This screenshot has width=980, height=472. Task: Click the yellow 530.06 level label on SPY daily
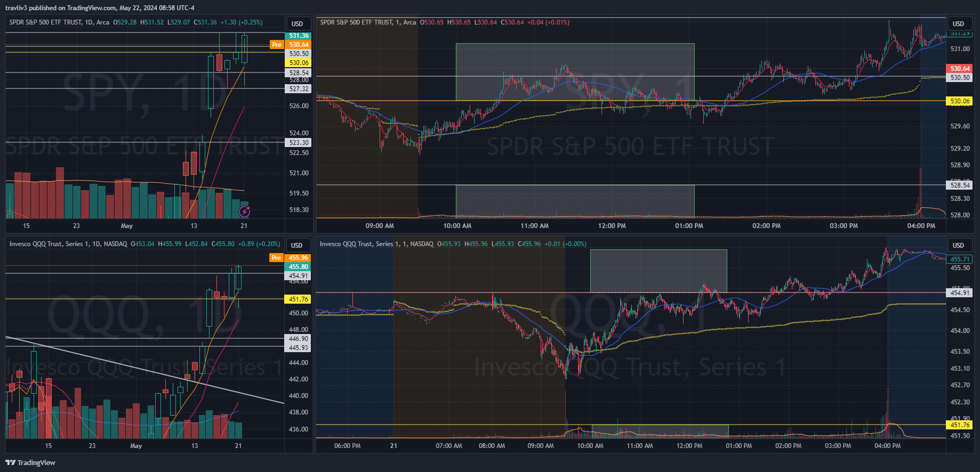[x=299, y=63]
